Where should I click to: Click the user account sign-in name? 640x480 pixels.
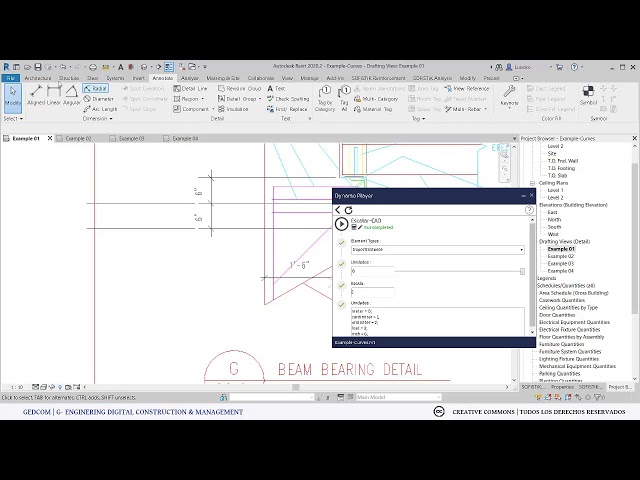pyautogui.click(x=522, y=67)
